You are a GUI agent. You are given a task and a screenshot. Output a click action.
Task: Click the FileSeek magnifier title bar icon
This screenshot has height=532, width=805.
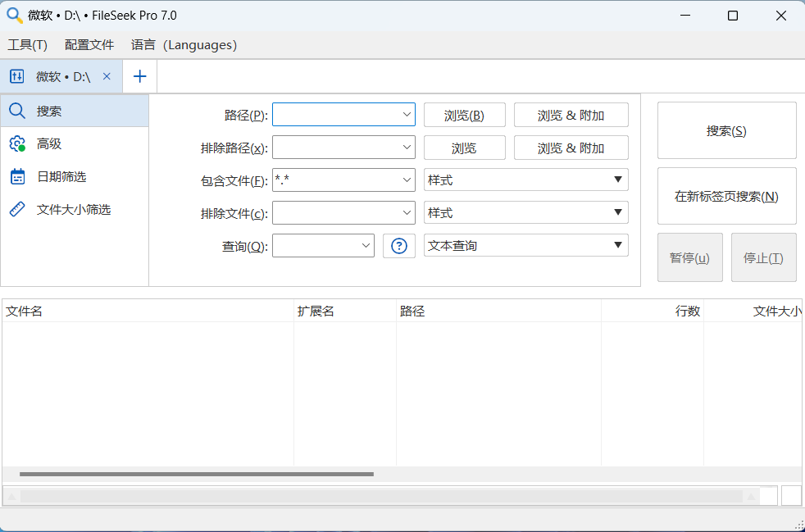click(x=15, y=16)
